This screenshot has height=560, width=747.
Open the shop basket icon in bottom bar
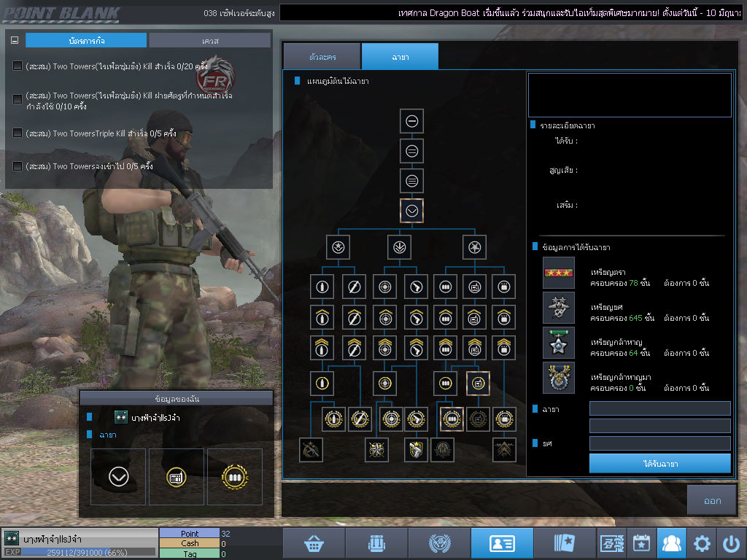(x=314, y=543)
